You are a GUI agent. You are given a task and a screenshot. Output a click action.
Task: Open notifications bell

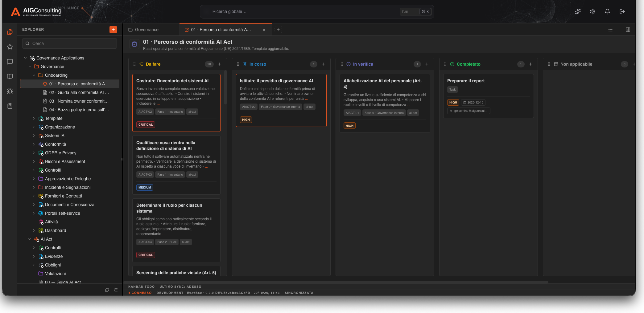(607, 11)
